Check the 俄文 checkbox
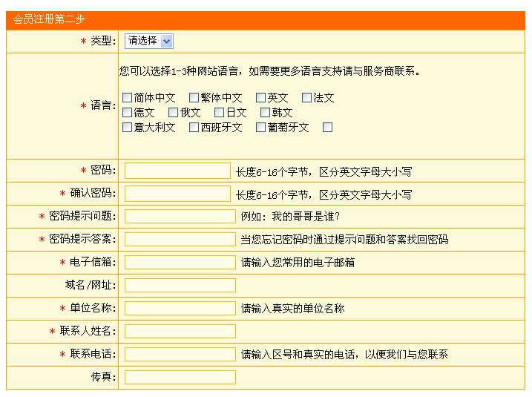Image resolution: width=532 pixels, height=397 pixels. click(174, 112)
